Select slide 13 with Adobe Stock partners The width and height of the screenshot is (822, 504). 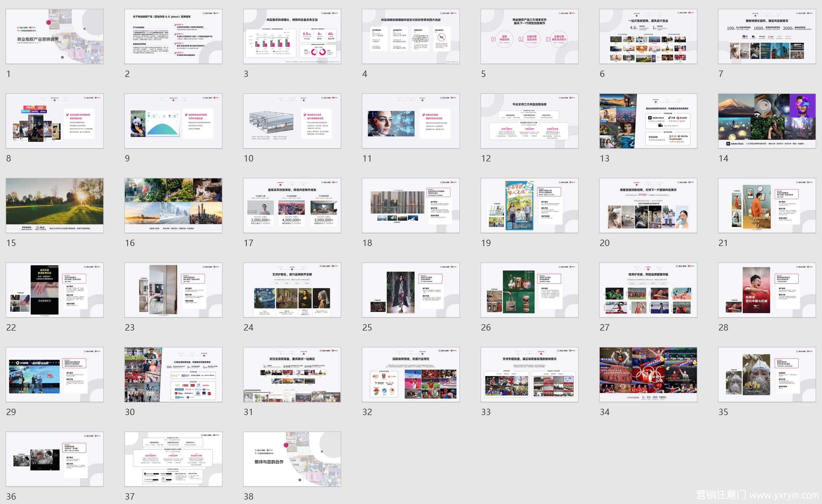[648, 121]
